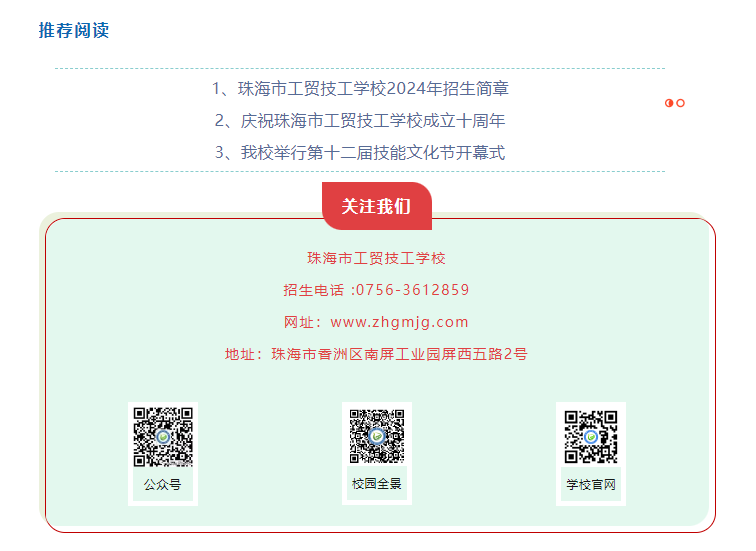
Task: Open the 成立十周年 celebration article
Action: click(360, 121)
